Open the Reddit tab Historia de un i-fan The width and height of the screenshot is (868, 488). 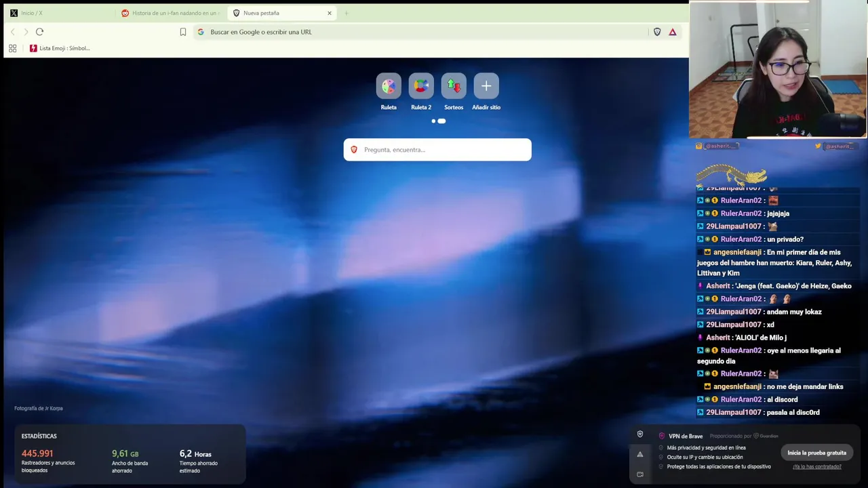[x=170, y=13]
